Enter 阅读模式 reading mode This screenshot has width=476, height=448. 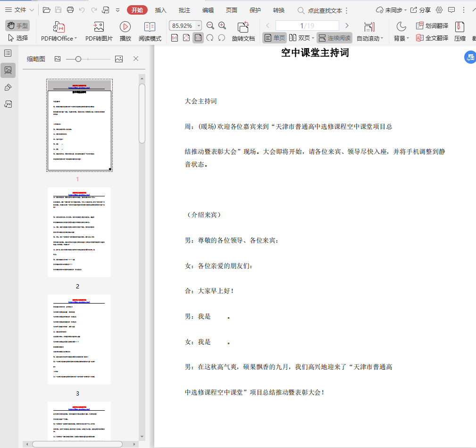[x=150, y=31]
